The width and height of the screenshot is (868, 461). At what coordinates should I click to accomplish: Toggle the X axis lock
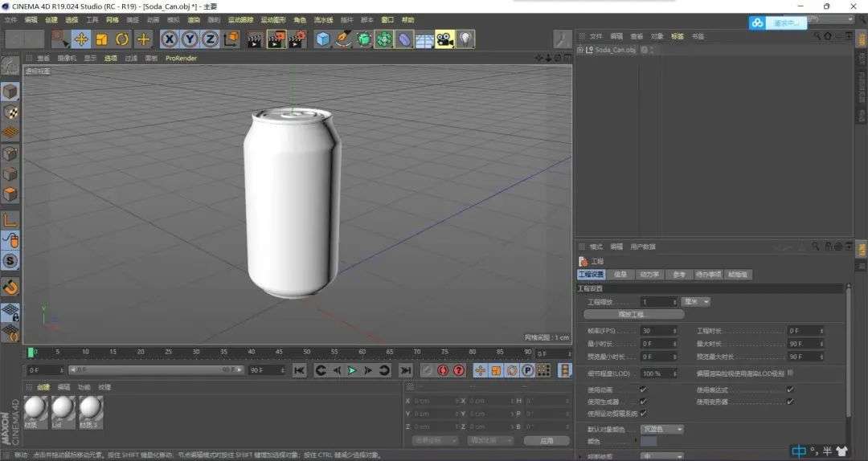[169, 39]
